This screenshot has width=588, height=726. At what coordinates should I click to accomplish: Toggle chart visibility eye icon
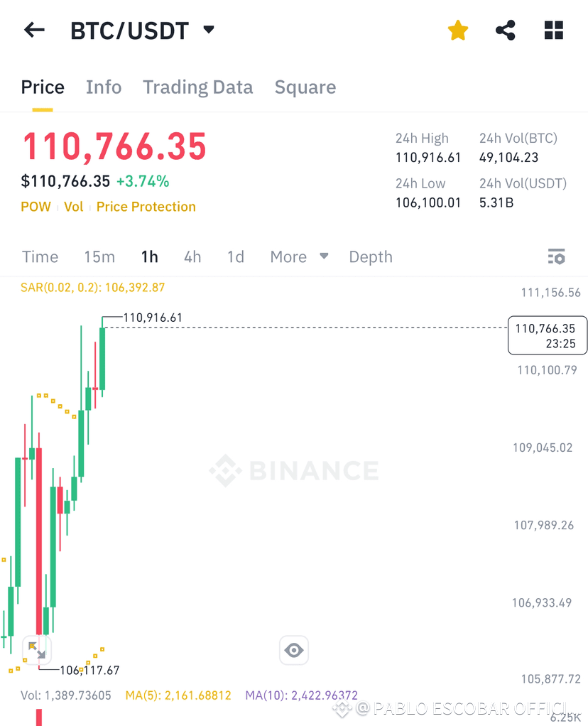pos(294,650)
